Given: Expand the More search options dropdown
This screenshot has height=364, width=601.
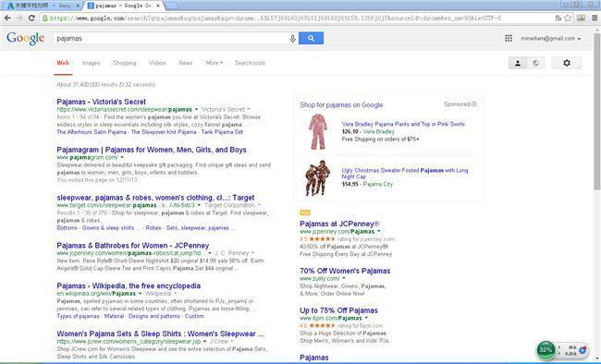Looking at the screenshot, I should click(x=214, y=63).
